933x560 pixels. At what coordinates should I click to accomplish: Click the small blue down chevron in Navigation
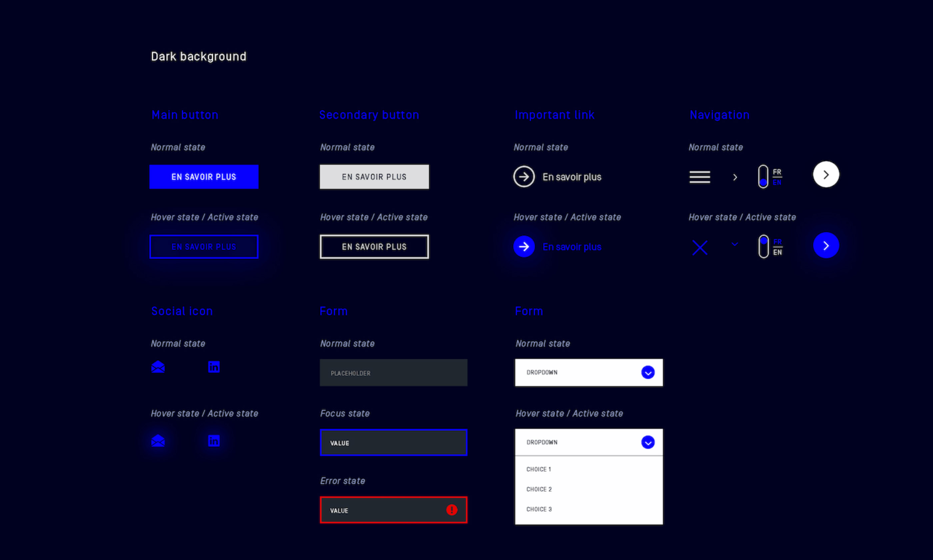tap(735, 244)
